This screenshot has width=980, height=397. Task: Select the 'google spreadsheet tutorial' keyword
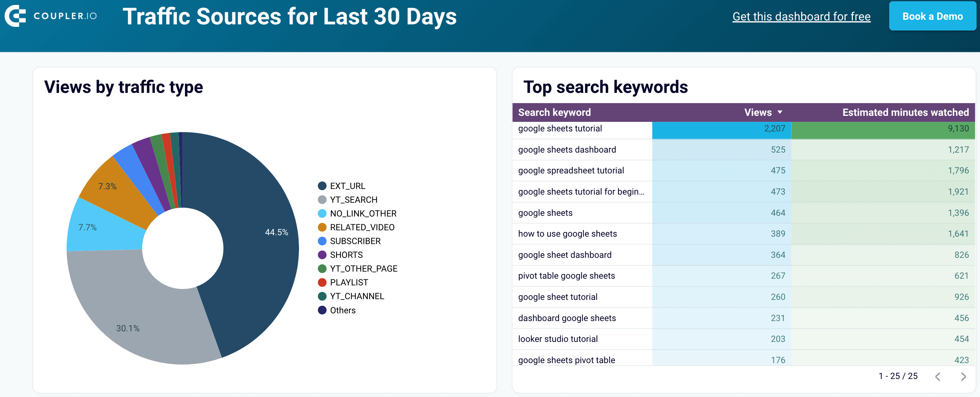tap(570, 171)
